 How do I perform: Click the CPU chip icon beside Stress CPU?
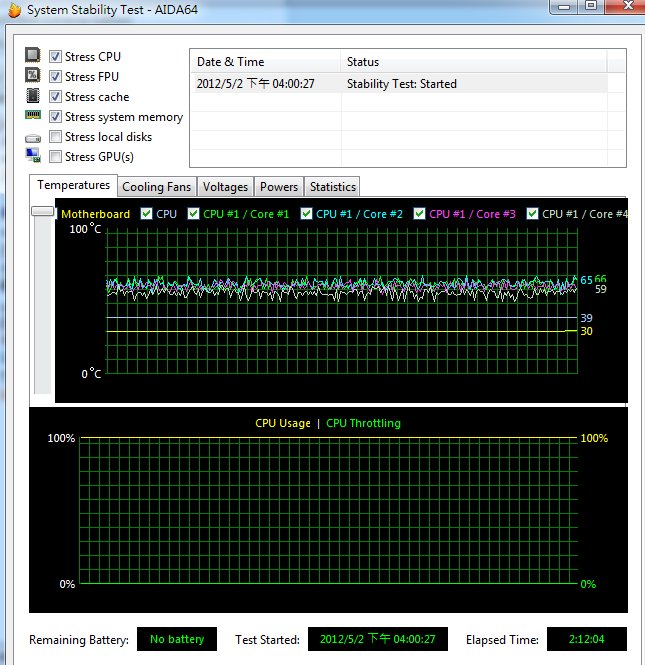[33, 56]
